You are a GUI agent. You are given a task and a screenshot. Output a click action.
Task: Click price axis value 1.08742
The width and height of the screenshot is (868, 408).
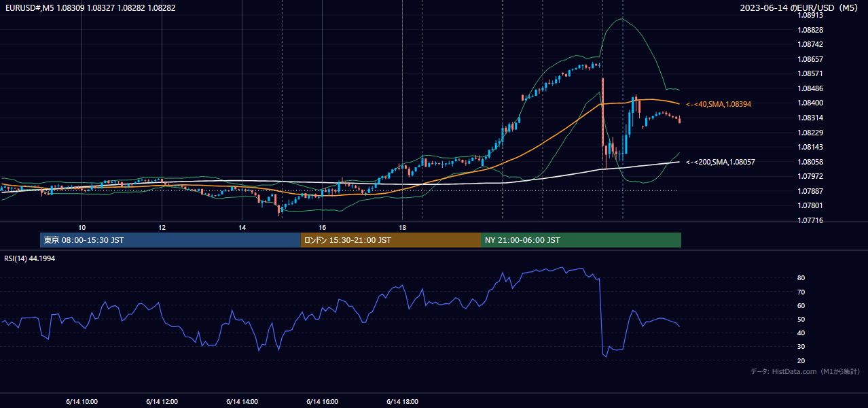click(x=811, y=44)
